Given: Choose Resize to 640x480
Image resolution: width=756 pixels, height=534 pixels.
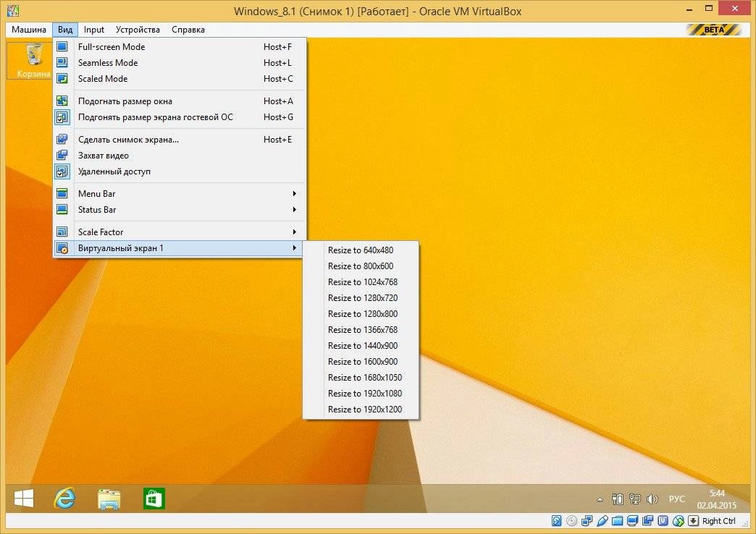Looking at the screenshot, I should [x=361, y=250].
